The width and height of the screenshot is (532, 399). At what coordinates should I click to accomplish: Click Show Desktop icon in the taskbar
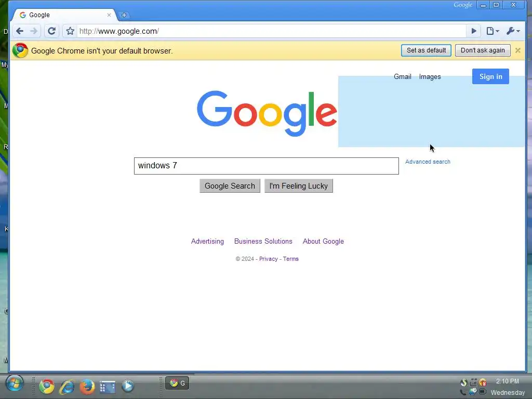pyautogui.click(x=107, y=387)
